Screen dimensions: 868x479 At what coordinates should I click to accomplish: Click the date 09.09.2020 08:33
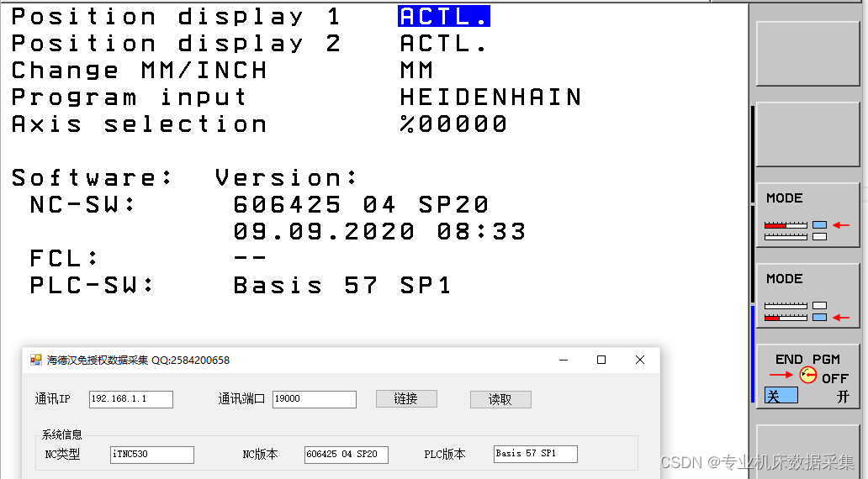click(x=379, y=232)
